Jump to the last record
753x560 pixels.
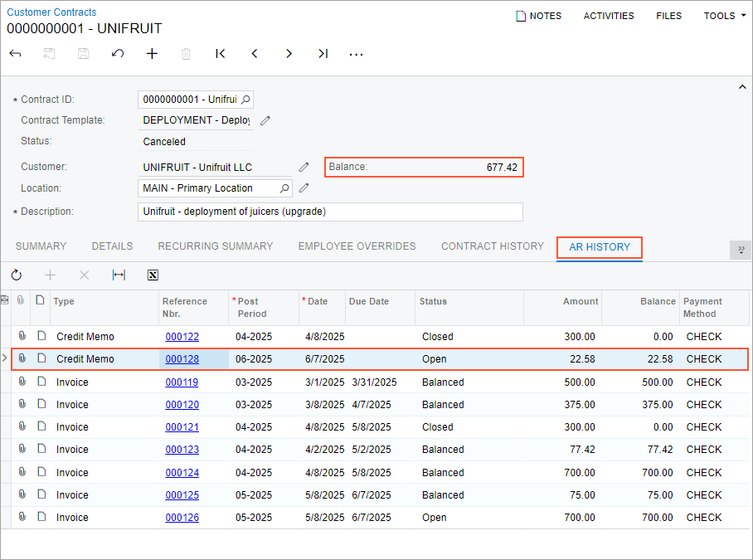(x=323, y=54)
